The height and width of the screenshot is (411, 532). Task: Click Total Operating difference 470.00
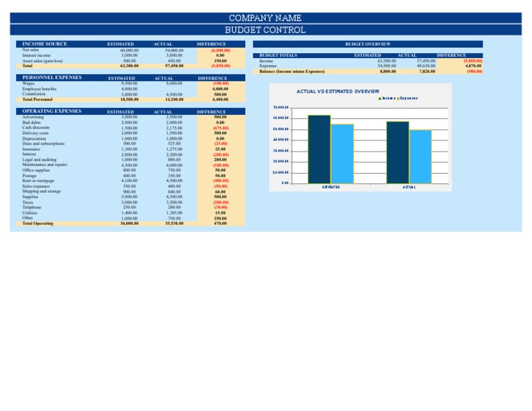coord(220,223)
